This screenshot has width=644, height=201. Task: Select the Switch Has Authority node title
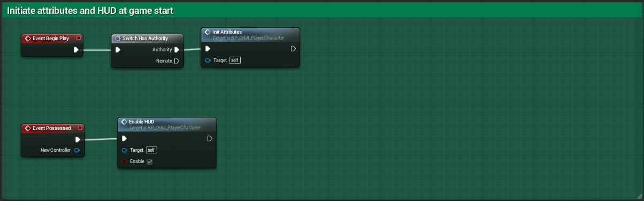point(145,38)
